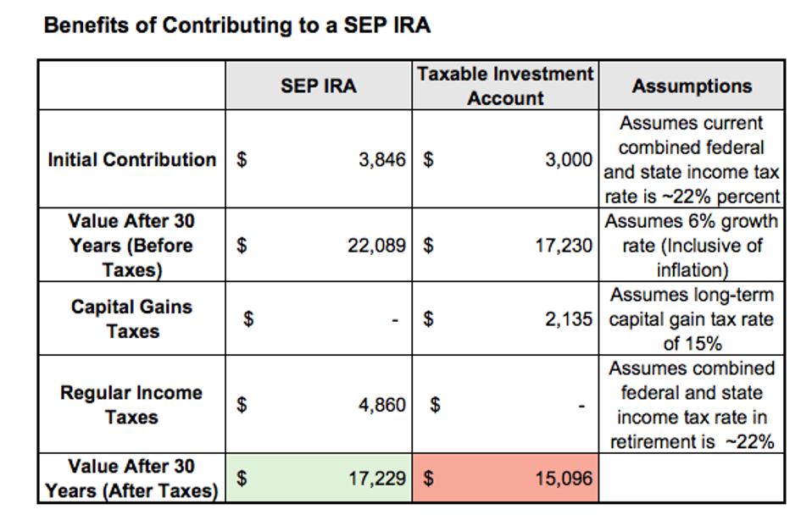Select the current combined income tax rate assumption
812x526 pixels.
(x=692, y=159)
